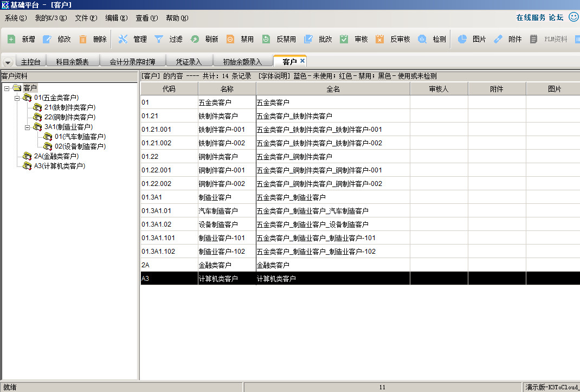
Task: Collapse the 01(五金类客户) tree node
Action: 17,98
